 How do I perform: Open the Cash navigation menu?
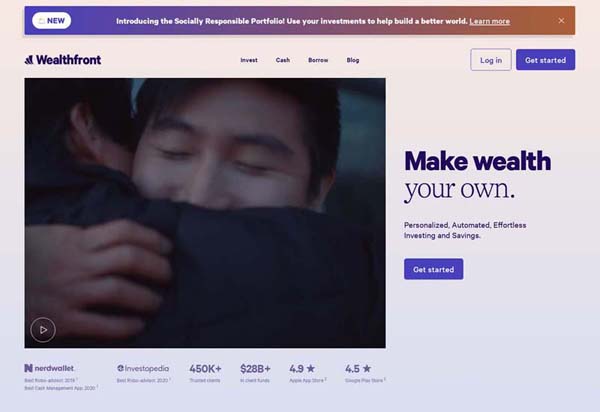click(x=283, y=60)
